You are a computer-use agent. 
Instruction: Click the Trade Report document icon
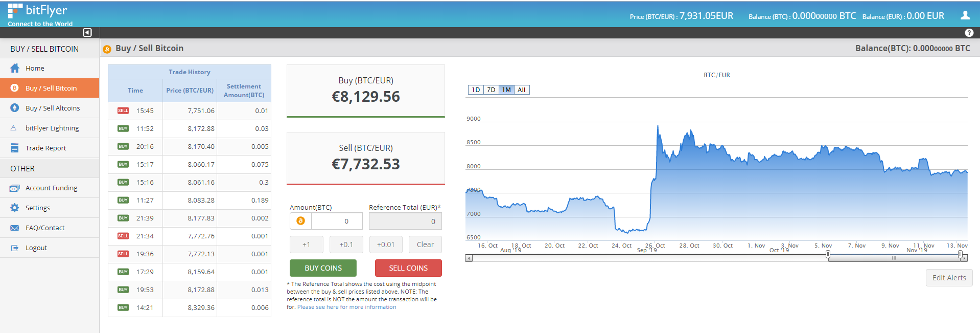(15, 148)
